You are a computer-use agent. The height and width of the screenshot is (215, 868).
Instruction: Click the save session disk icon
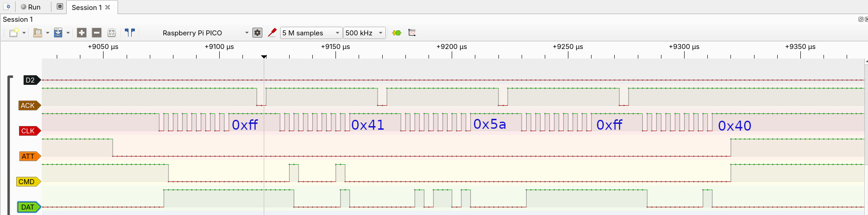coord(58,33)
